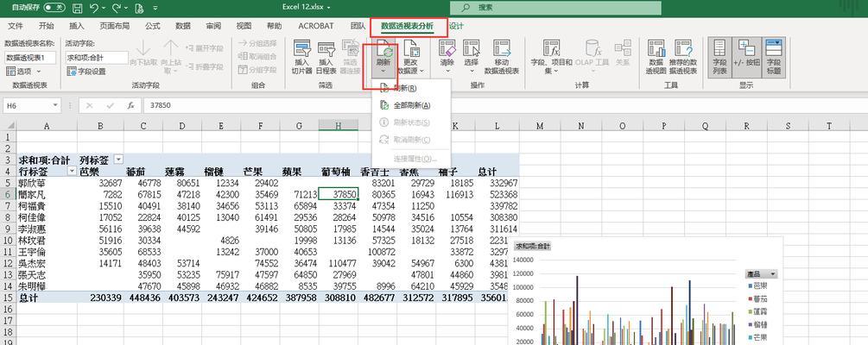
Task: Click 移动数据透视表 (Move PivotTable)
Action: (502, 57)
